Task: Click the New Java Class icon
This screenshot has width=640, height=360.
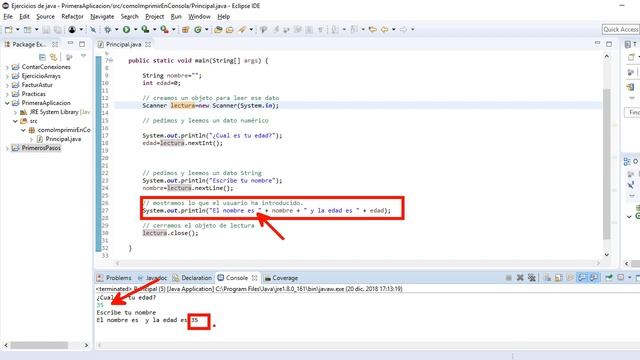Action: tap(198, 29)
